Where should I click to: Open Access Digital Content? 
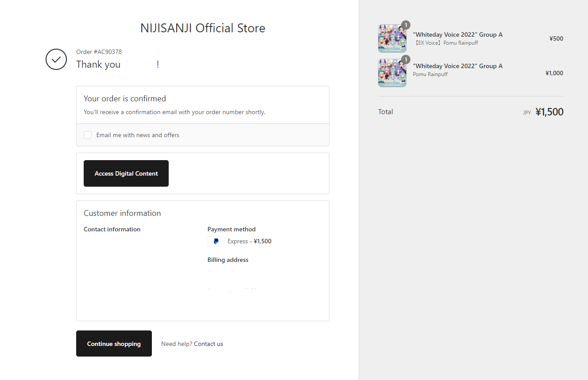point(126,173)
